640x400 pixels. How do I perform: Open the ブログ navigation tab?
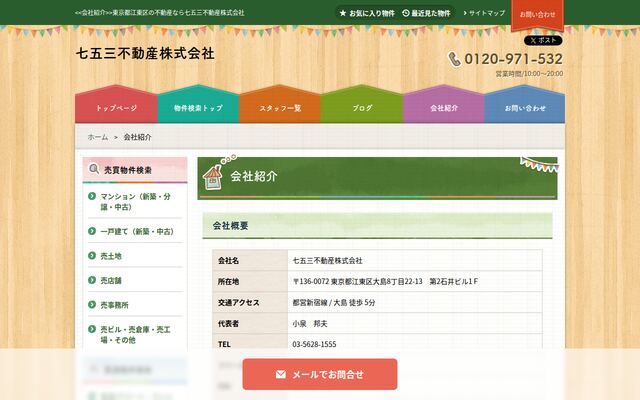pyautogui.click(x=362, y=105)
